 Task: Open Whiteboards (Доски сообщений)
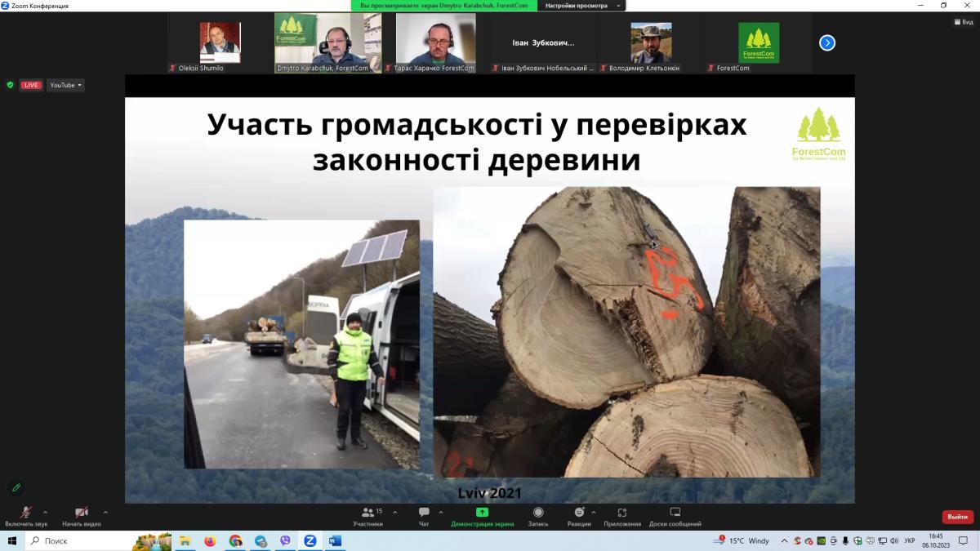(x=675, y=516)
